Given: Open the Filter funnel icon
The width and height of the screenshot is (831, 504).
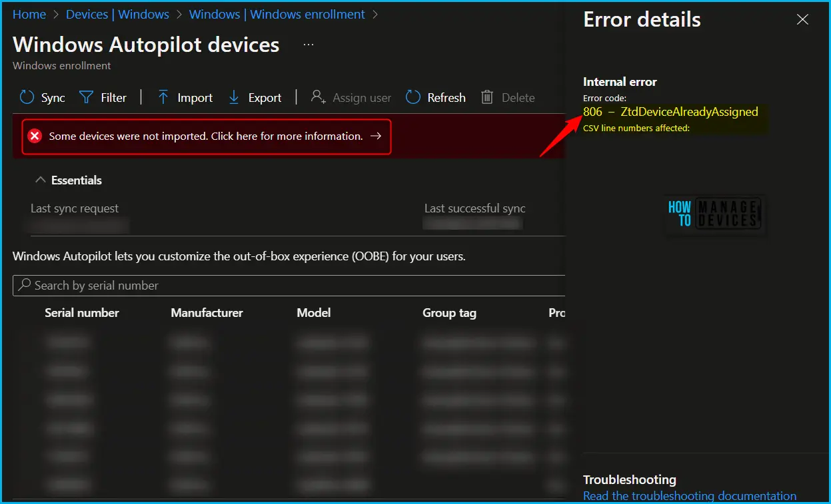Looking at the screenshot, I should [x=86, y=97].
